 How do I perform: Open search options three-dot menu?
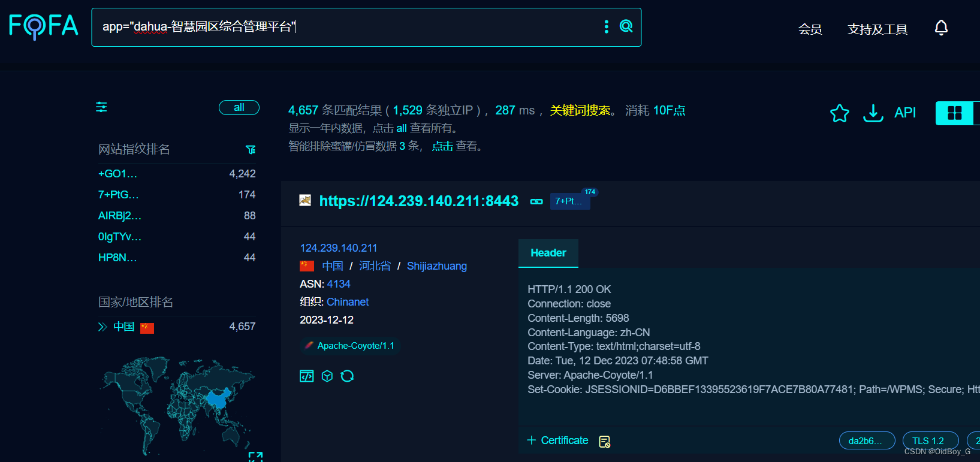click(x=607, y=26)
